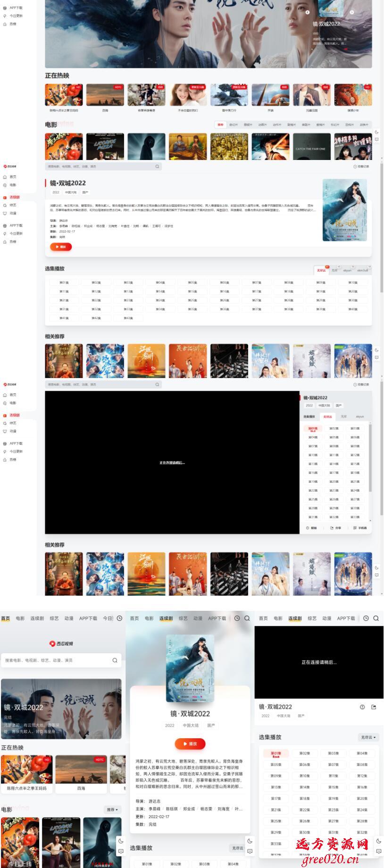Open history clock icon in mobile detail header

(x=237, y=618)
